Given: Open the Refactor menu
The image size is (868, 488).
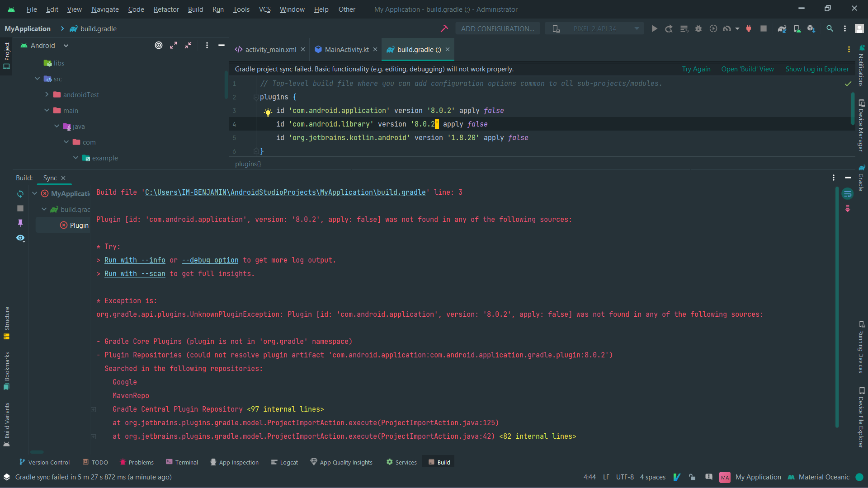Looking at the screenshot, I should pos(166,9).
